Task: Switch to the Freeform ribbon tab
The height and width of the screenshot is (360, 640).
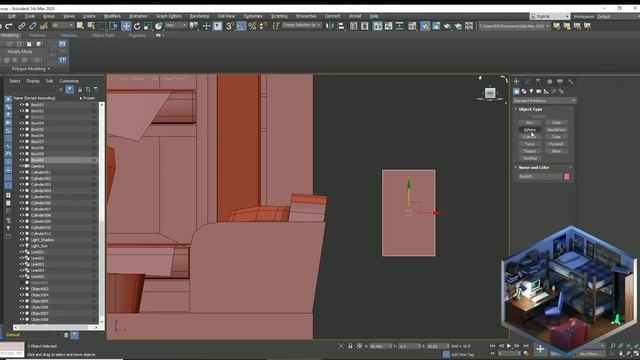Action: click(x=38, y=36)
